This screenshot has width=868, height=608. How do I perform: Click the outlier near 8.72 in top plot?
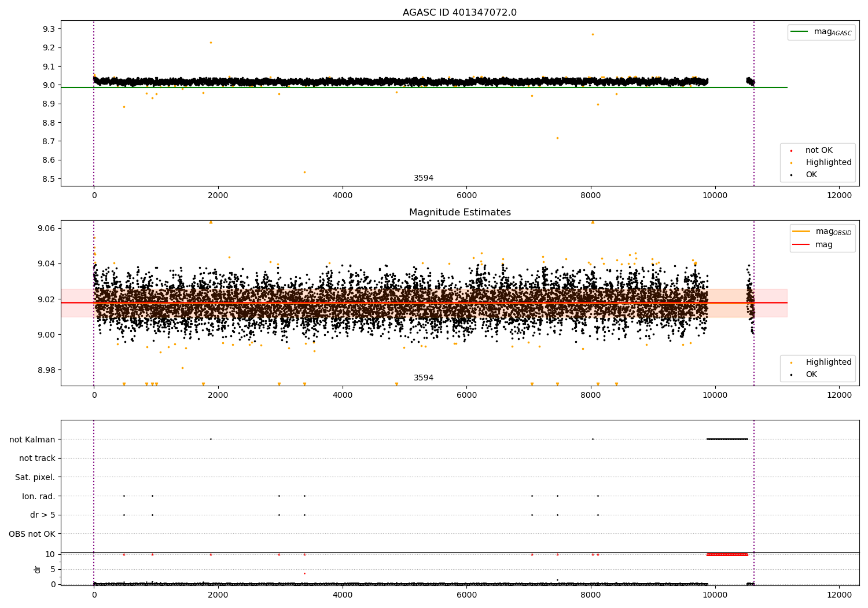click(557, 138)
